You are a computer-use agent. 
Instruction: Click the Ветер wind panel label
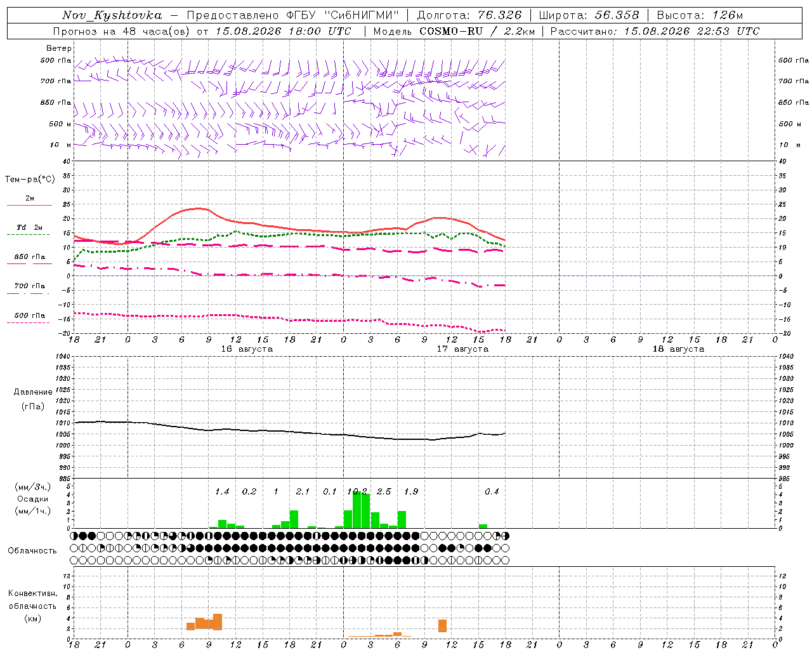coord(59,48)
